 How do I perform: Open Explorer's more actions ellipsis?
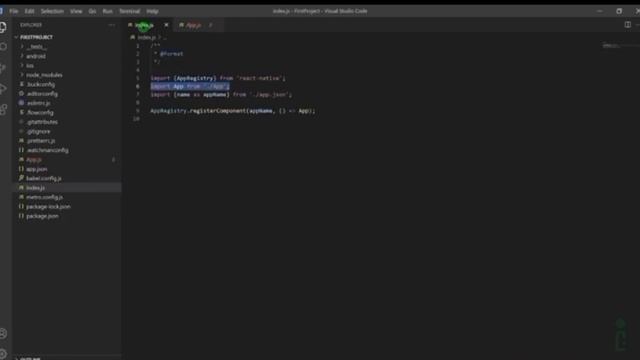point(111,25)
